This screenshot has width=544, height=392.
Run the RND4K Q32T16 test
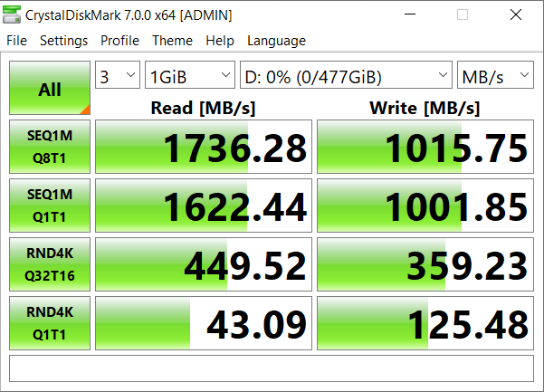click(x=50, y=265)
